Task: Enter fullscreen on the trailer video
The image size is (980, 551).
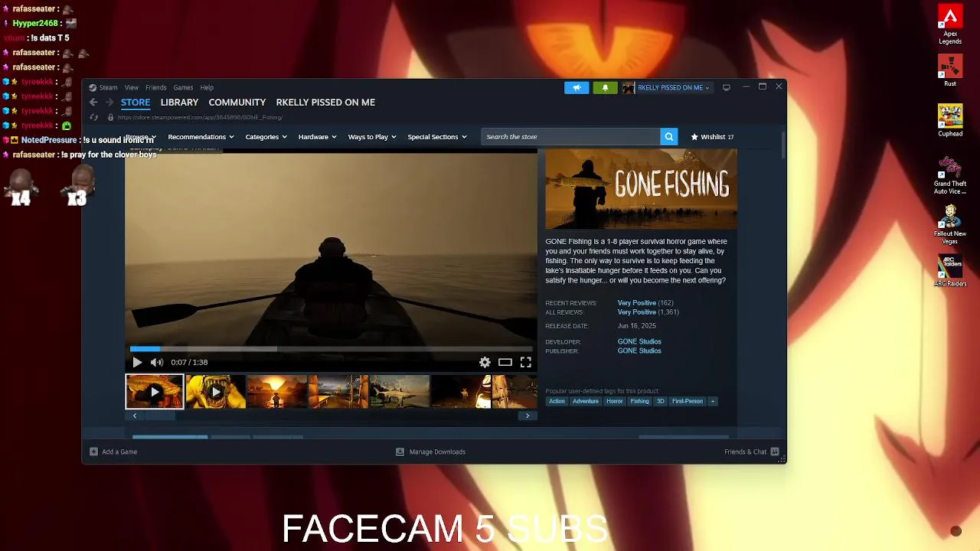Action: tap(526, 362)
